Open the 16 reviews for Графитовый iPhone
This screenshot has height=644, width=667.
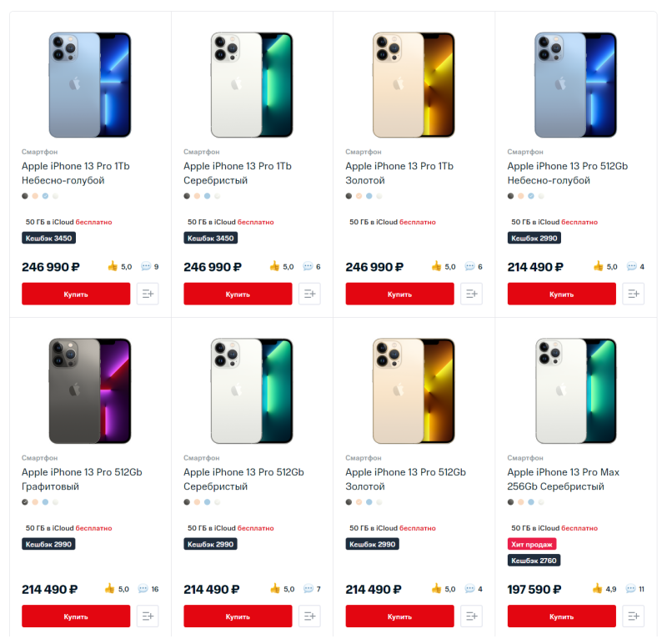click(149, 589)
